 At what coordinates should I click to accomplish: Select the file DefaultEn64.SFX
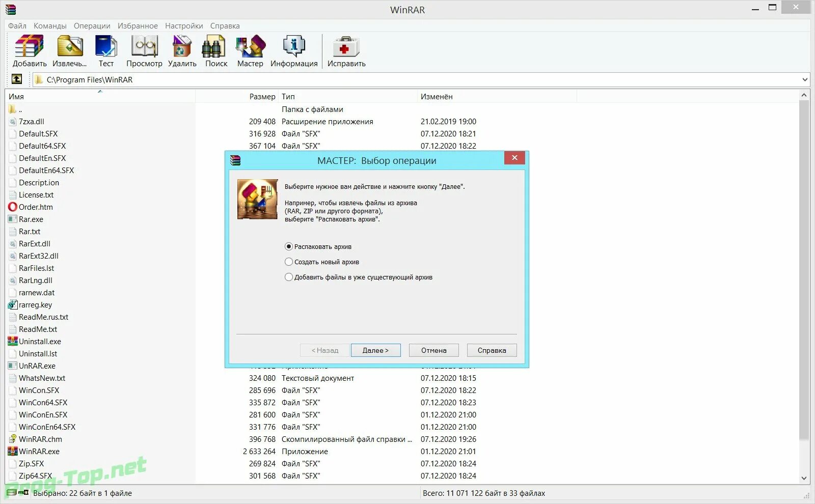tap(46, 171)
